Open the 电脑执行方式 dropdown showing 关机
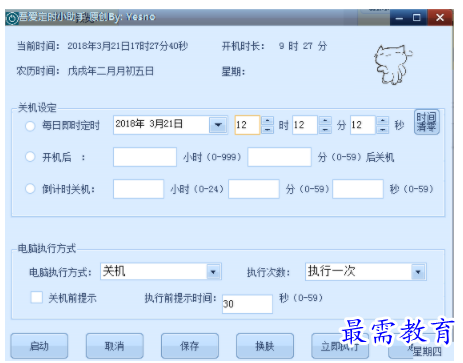Image resolution: width=463 pixels, height=363 pixels. 213,272
